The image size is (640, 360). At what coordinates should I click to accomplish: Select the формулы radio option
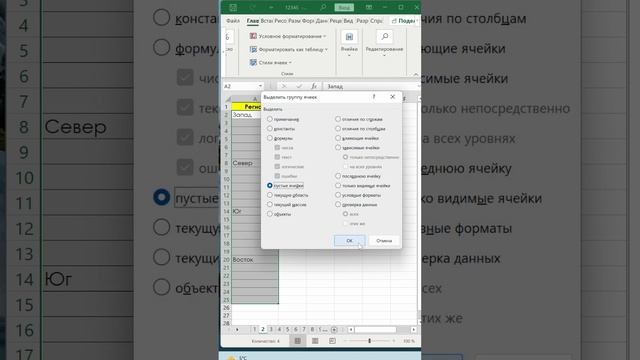pyautogui.click(x=269, y=138)
